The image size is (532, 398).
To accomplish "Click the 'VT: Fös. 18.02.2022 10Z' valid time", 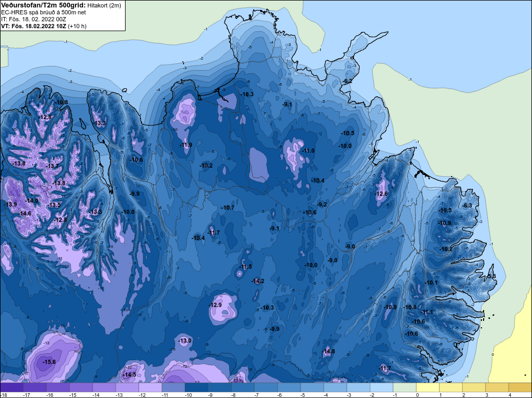I will pyautogui.click(x=34, y=26).
